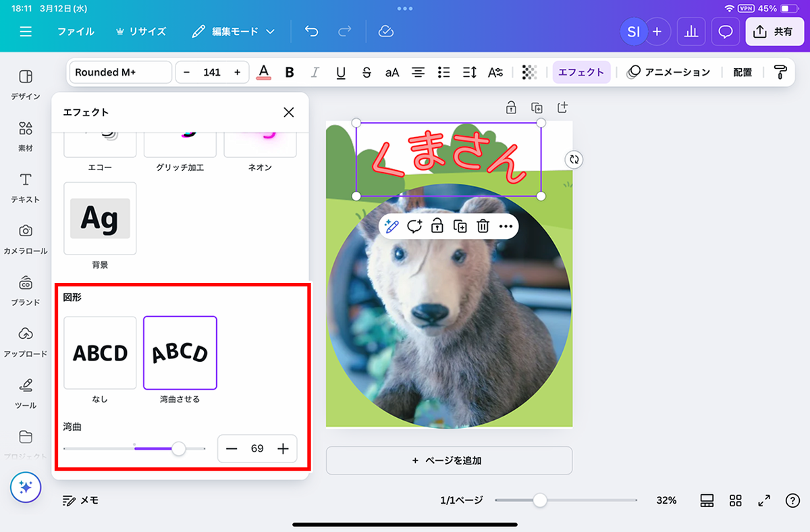Viewport: 810px width, 532px height.
Task: Open the リサイズ menu
Action: coord(140,32)
